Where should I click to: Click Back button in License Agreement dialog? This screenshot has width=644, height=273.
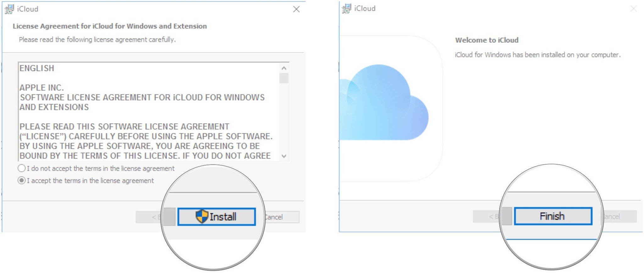(149, 217)
